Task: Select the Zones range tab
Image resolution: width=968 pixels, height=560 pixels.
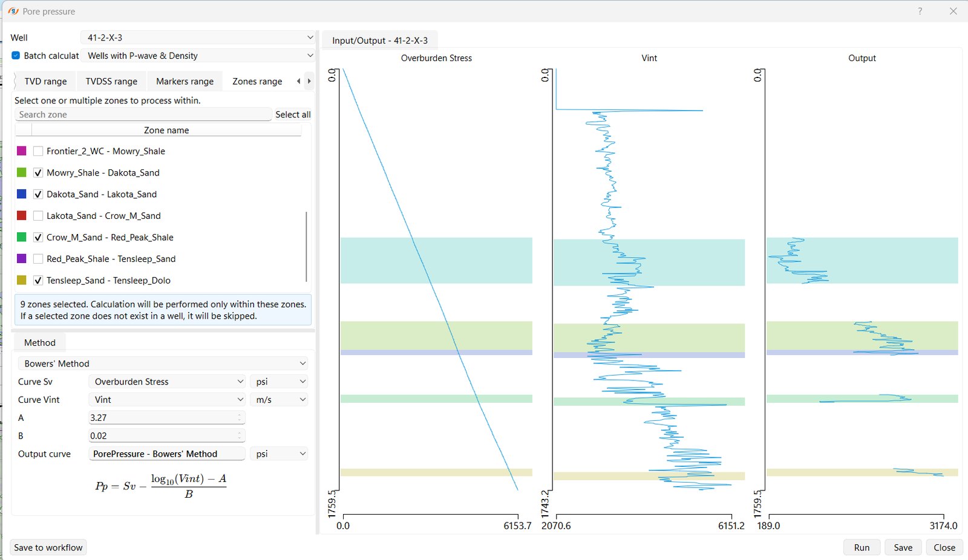Action: pos(257,81)
